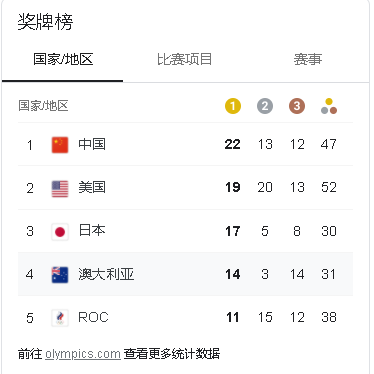
Task: Switch to the 比赛项目 tab
Action: tap(184, 59)
